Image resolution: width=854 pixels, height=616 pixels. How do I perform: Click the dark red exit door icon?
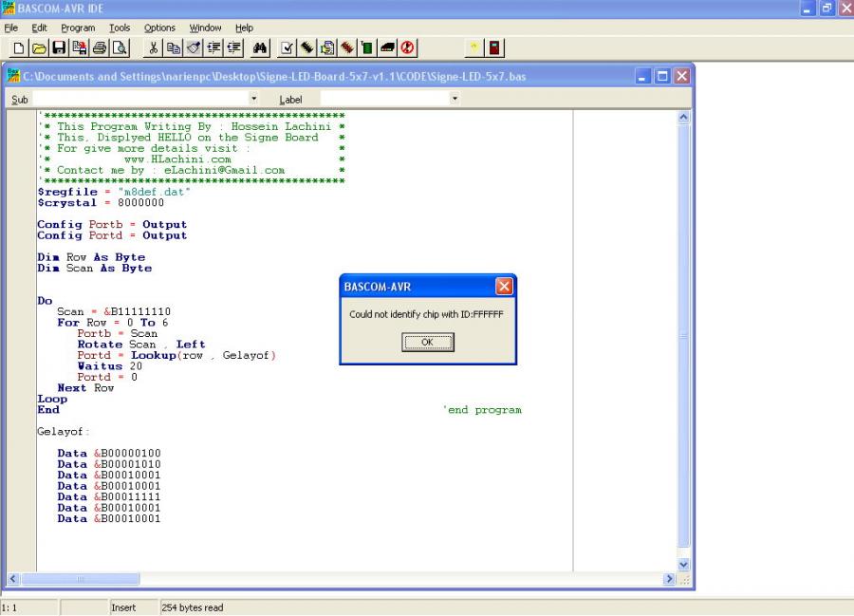[494, 47]
